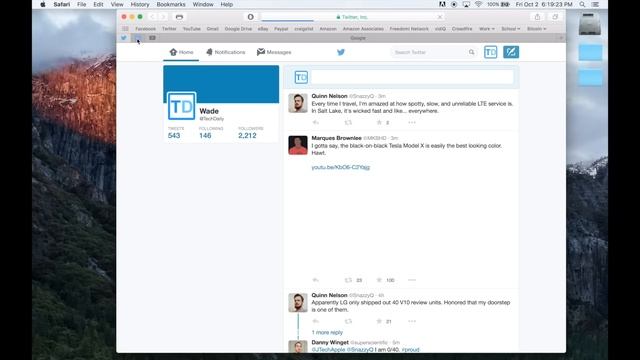Open more options on Quinn's LTE tweet
This screenshot has width=640, height=360.
412,122
